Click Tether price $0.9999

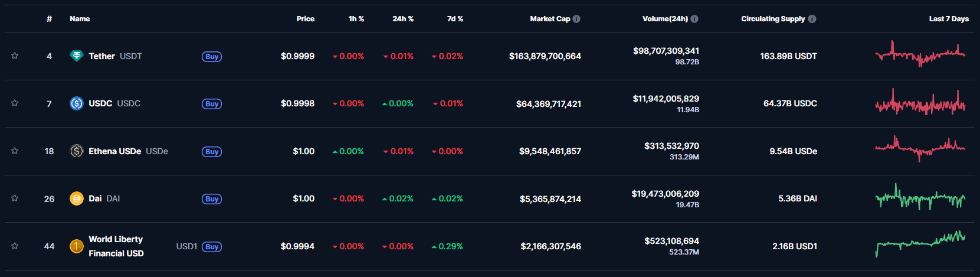[x=298, y=56]
